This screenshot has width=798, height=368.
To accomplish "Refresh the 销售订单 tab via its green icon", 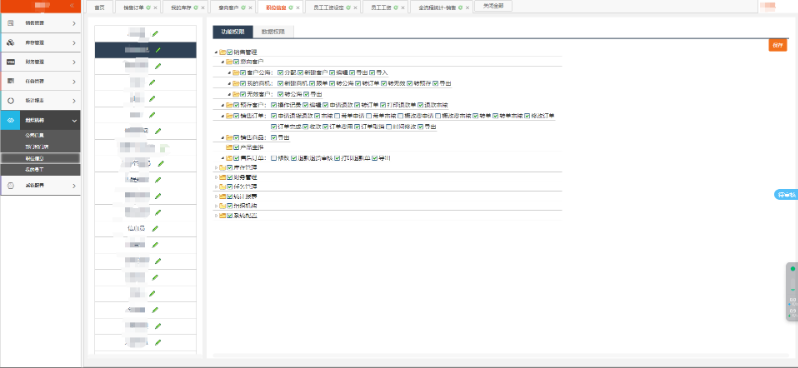I will point(149,8).
